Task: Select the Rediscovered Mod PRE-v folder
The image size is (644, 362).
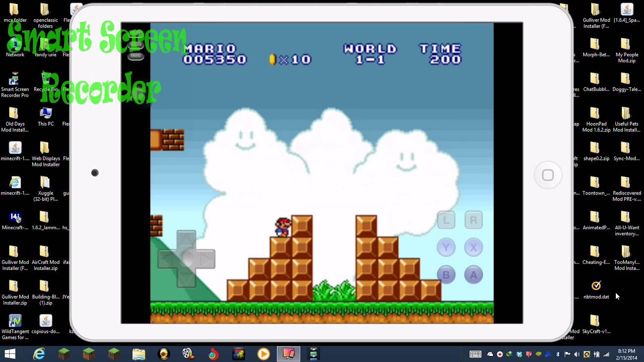Action: click(626, 190)
